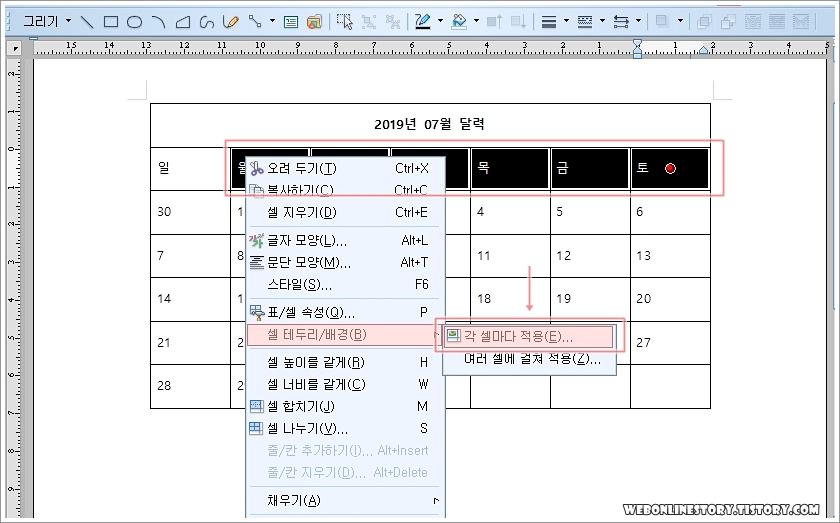Click the calendar cell with 27

[x=670, y=343]
